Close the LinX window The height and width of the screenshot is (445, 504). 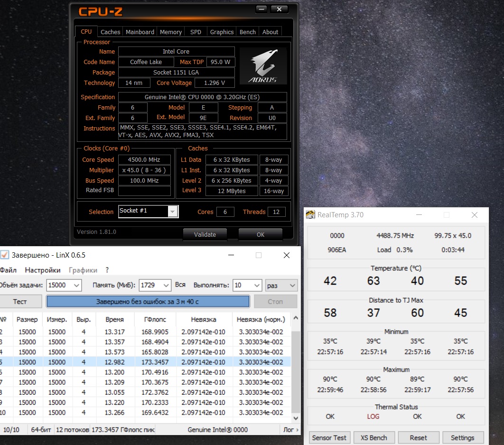(286, 255)
